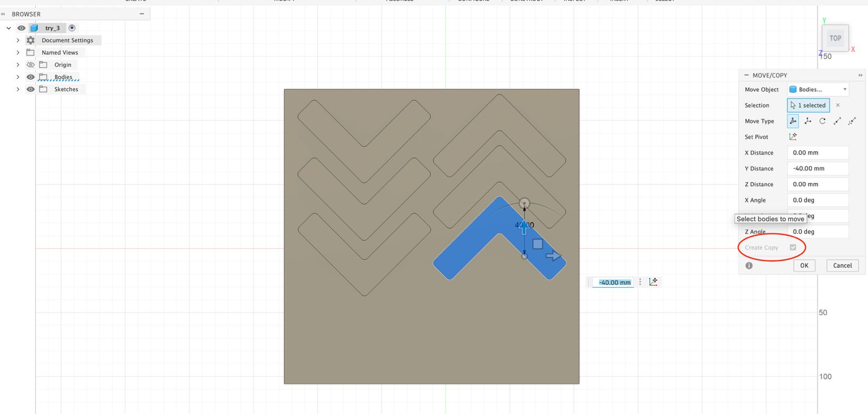
Task: Pick the Point to Position move type
Action: click(x=852, y=121)
